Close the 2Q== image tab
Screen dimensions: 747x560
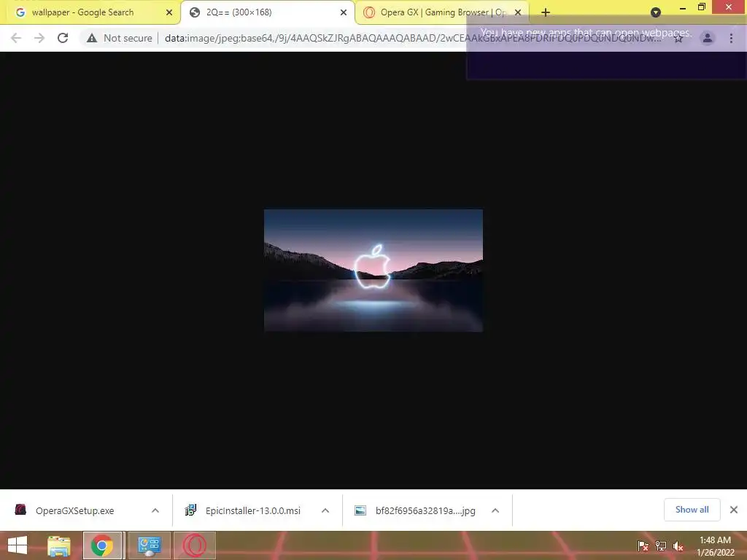[344, 12]
